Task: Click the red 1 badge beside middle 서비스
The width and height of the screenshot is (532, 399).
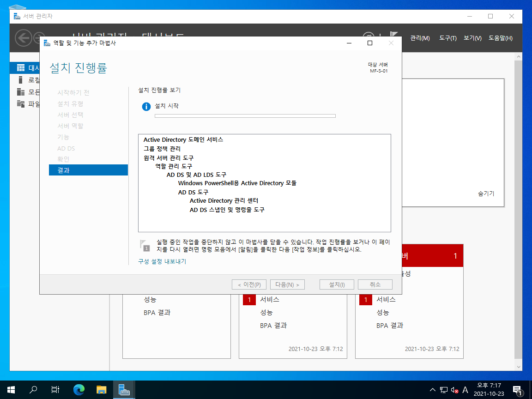Action: (249, 300)
